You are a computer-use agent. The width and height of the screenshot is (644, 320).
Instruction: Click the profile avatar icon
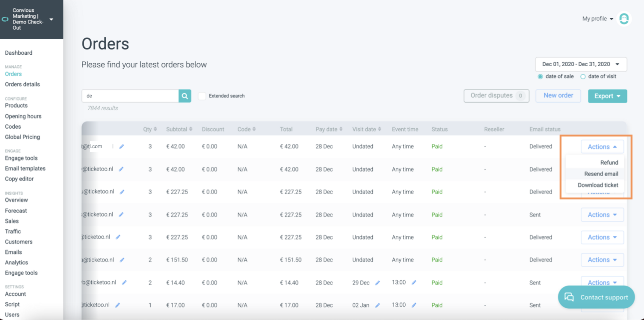(624, 19)
